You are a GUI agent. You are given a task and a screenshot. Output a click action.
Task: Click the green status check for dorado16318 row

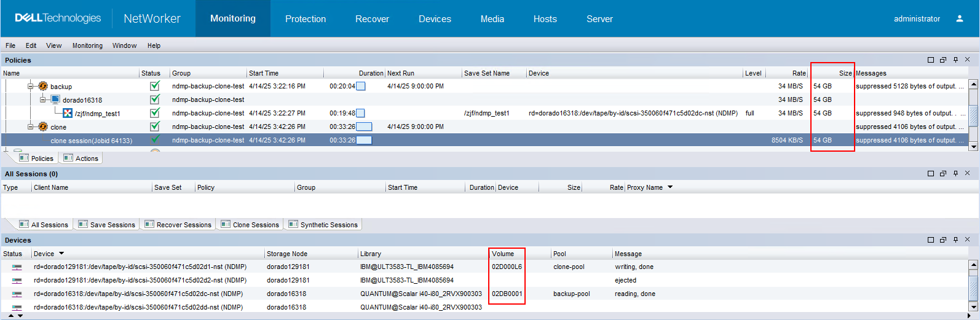click(x=155, y=100)
